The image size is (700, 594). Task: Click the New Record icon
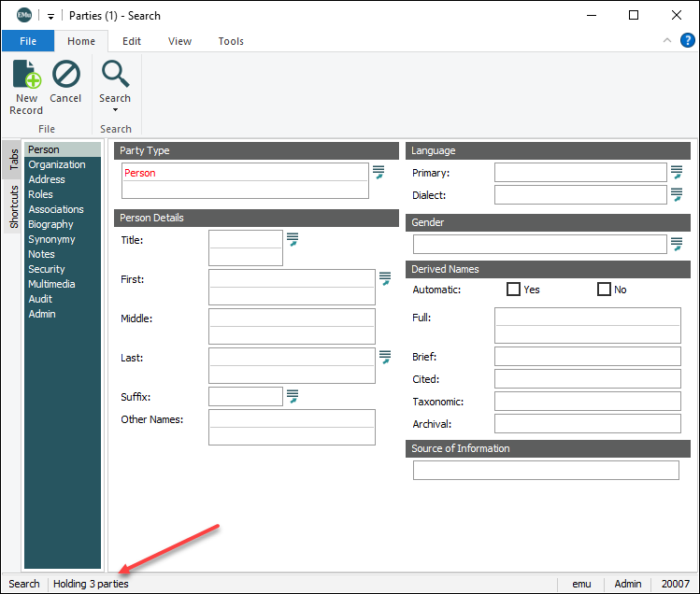click(26, 75)
